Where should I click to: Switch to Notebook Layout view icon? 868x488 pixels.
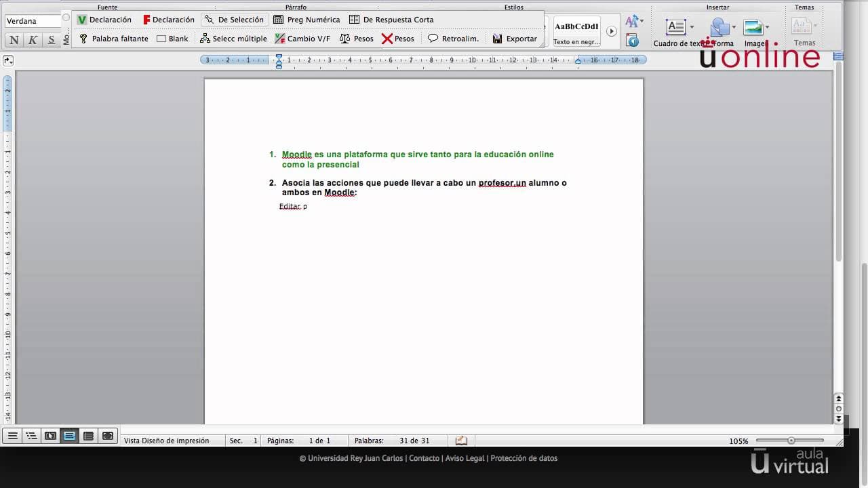pos(88,436)
